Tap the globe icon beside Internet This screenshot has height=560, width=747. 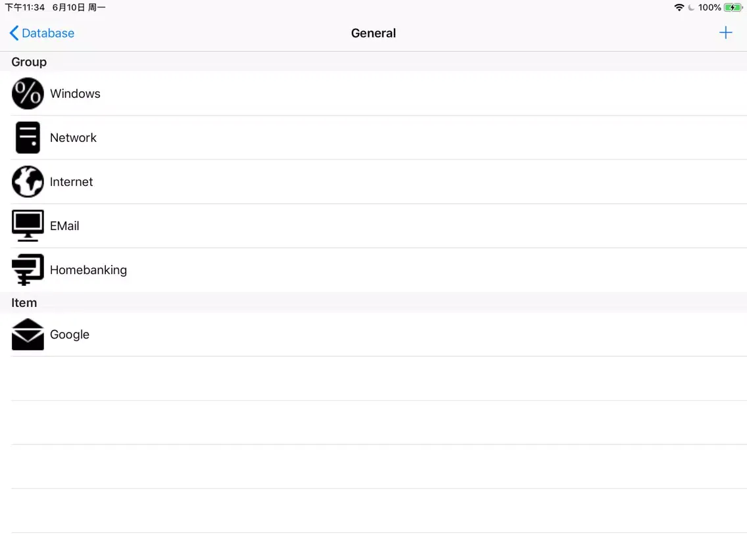[28, 181]
